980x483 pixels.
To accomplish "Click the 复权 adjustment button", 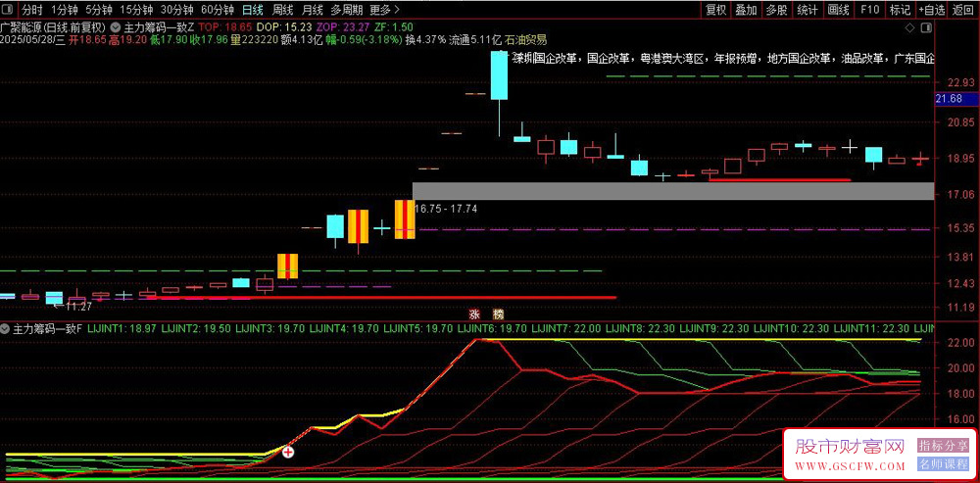I will [x=716, y=10].
